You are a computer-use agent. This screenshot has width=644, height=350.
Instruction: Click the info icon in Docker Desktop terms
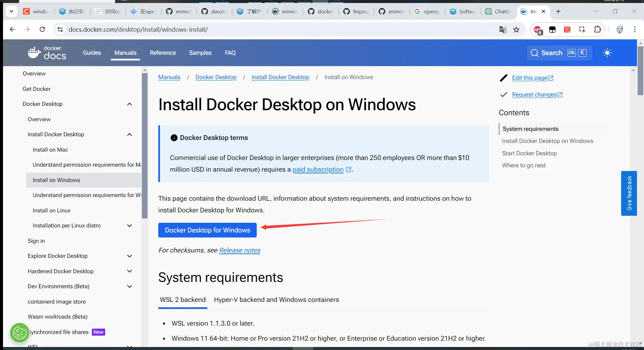coord(174,138)
